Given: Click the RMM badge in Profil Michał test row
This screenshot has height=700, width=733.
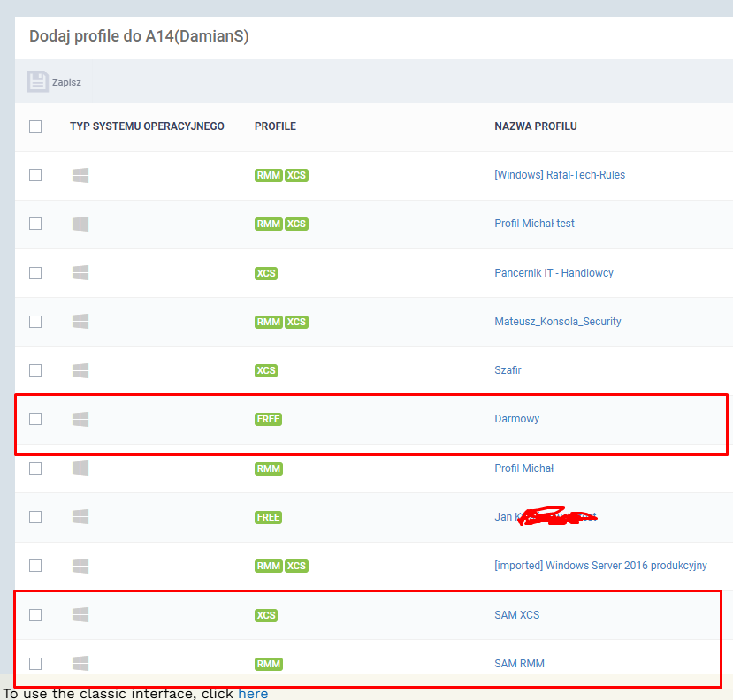Looking at the screenshot, I should pyautogui.click(x=268, y=224).
